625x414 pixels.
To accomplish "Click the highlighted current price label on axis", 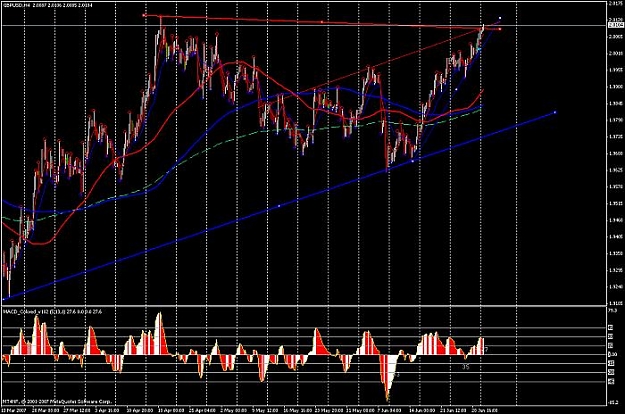I will pyautogui.click(x=616, y=25).
